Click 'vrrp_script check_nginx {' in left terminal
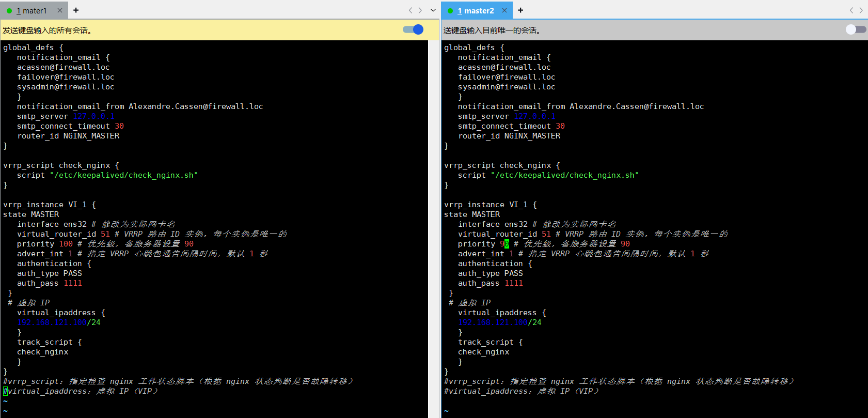This screenshot has height=418, width=868. 61,165
